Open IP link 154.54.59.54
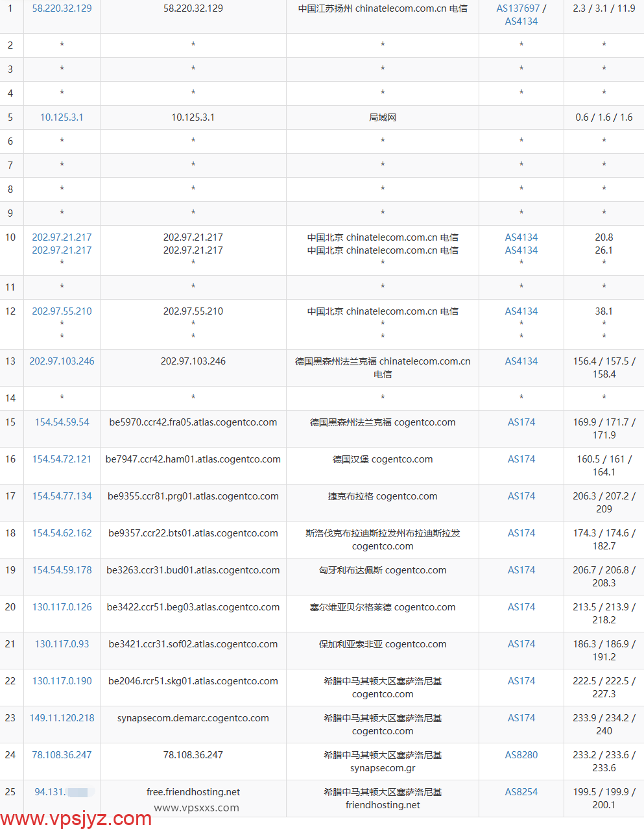Screen dimensions: 644x829 [62, 422]
